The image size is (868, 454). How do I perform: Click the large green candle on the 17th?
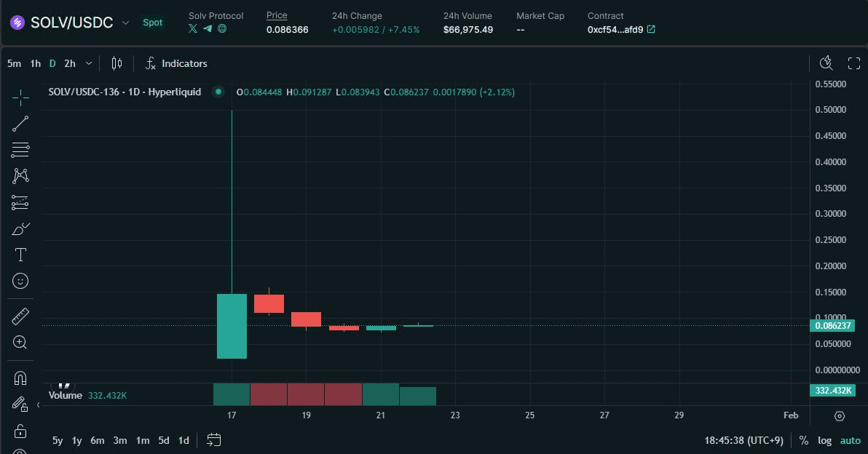point(232,326)
